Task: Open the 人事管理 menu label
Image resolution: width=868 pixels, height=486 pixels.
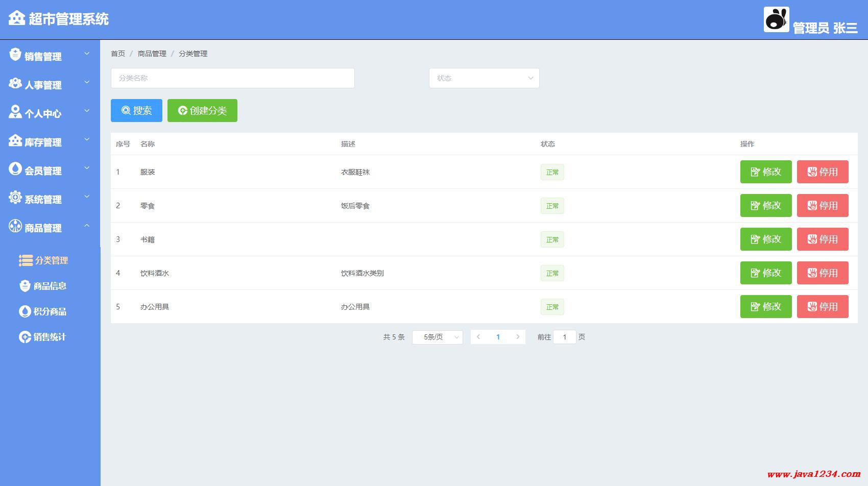Action: click(43, 85)
